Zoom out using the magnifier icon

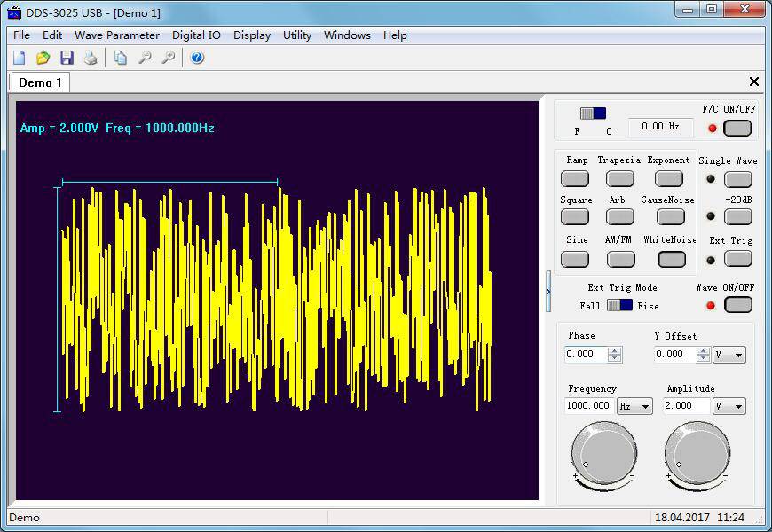[143, 57]
